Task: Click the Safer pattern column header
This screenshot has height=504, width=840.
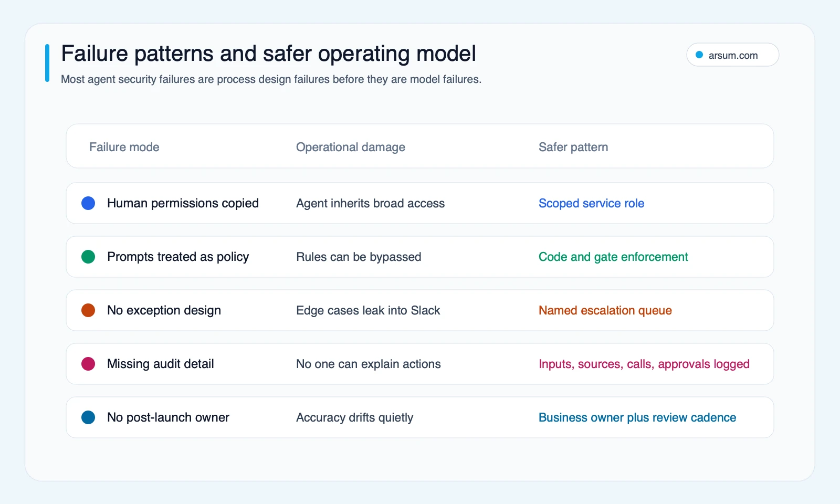Action: click(573, 147)
